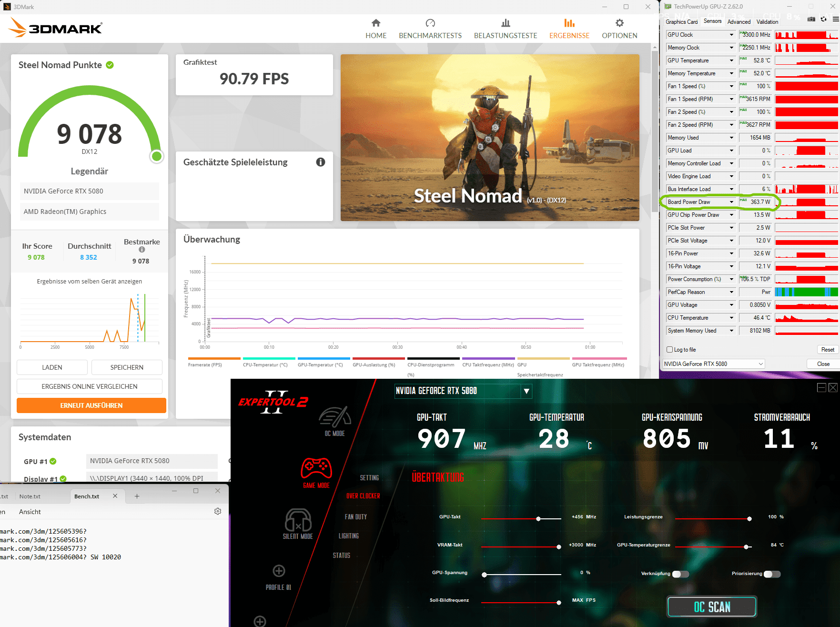Open the Belastungsteste bar-chart icon
Viewport: 840px width, 627px height.
click(506, 23)
